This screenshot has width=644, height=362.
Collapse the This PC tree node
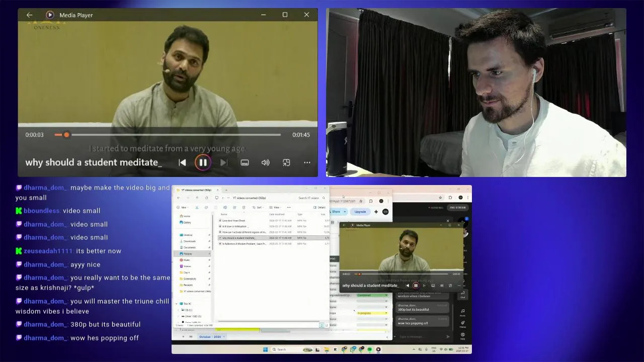[177, 304]
